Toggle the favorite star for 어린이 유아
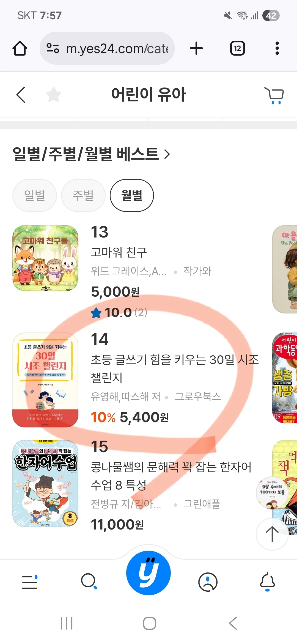The image size is (297, 644). 54,95
